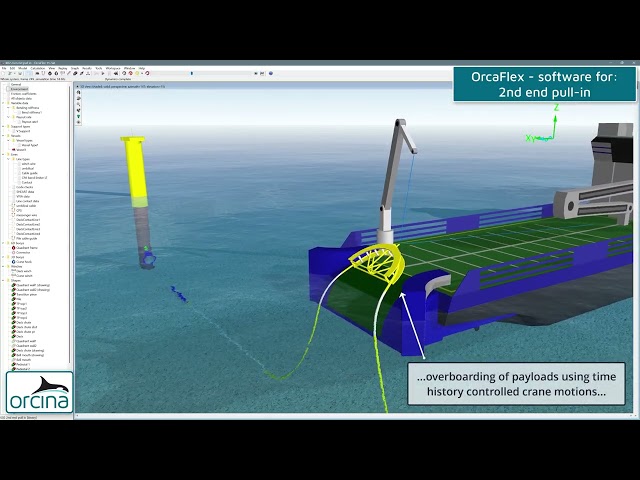Select Bell mouth (drawing) shape
This screenshot has width=640, height=480.
pos(30,355)
